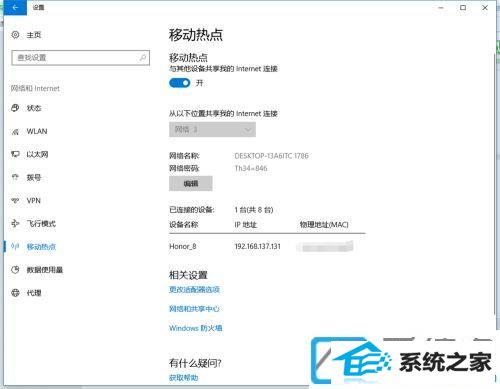Click the VPN icon in sidebar
The height and width of the screenshot is (389, 500).
[x=15, y=201]
